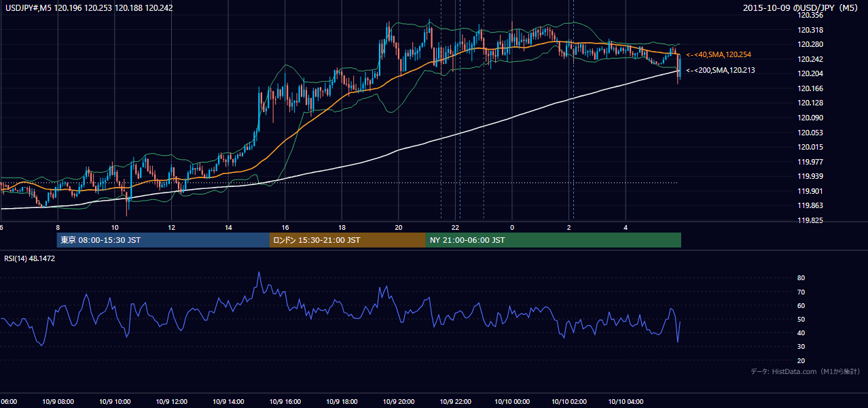Click the RSI 40 level label
The height and width of the screenshot is (408, 868).
click(x=801, y=333)
